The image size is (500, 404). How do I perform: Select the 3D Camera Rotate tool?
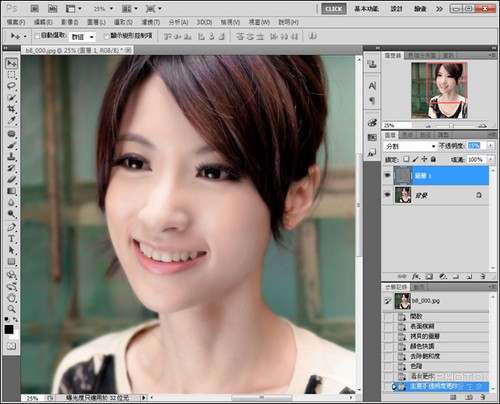coord(12,286)
